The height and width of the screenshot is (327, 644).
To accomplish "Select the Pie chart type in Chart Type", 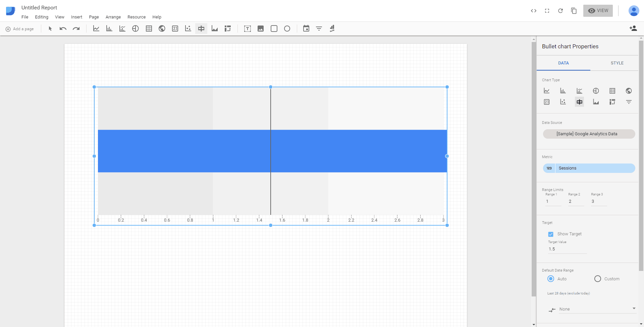I will point(596,91).
